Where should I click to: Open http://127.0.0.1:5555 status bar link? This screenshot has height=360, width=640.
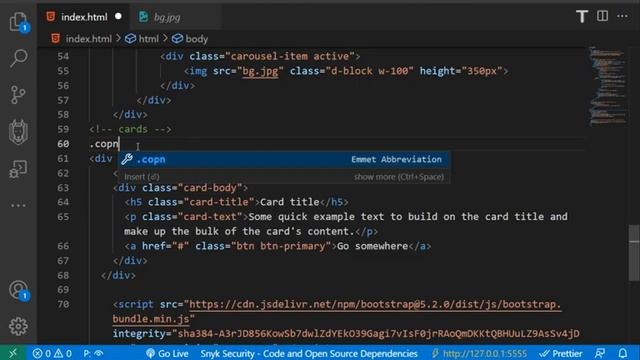(480, 353)
